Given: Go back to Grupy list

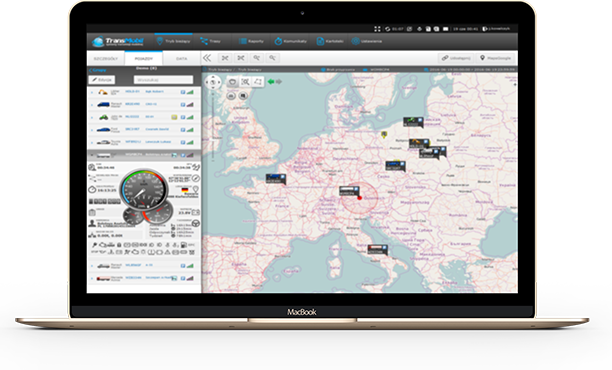Looking at the screenshot, I should 98,70.
